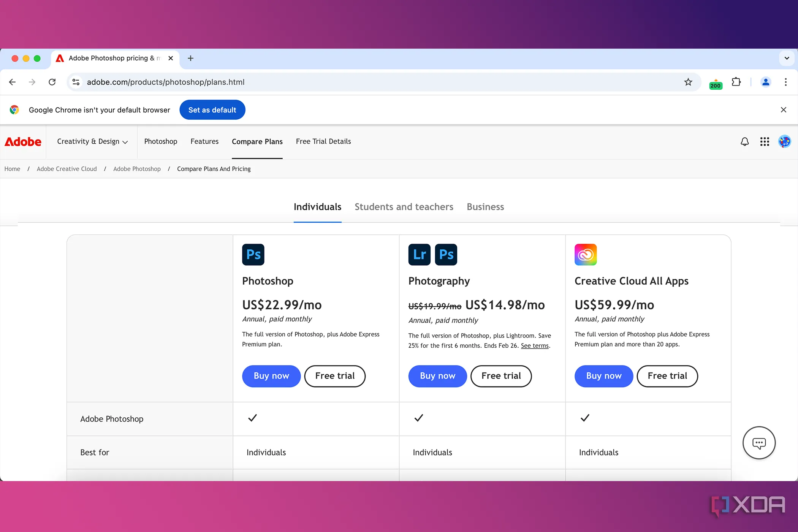Open a new tab with plus icon
The height and width of the screenshot is (532, 798).
pyautogui.click(x=191, y=58)
